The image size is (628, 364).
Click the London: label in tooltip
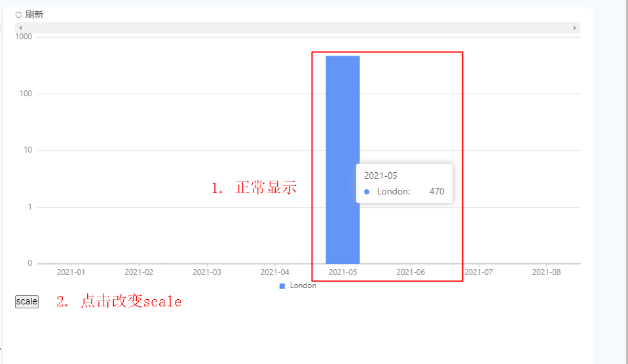point(394,191)
